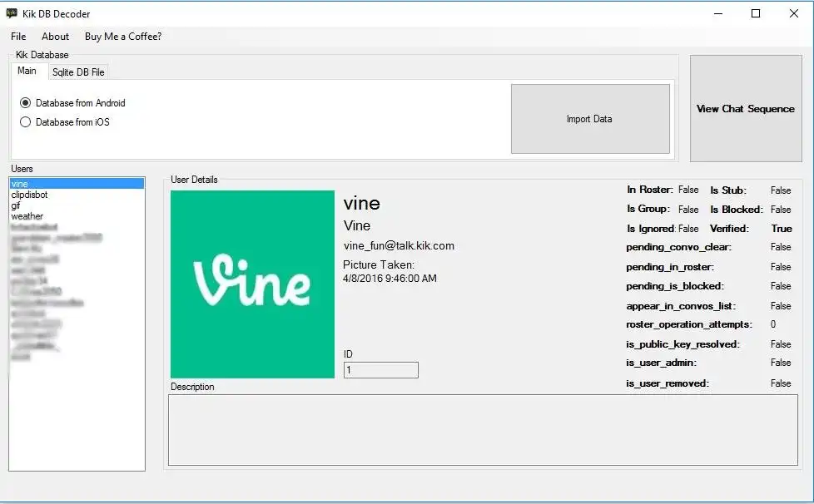
Task: Click the In Roster label
Action: (x=649, y=190)
